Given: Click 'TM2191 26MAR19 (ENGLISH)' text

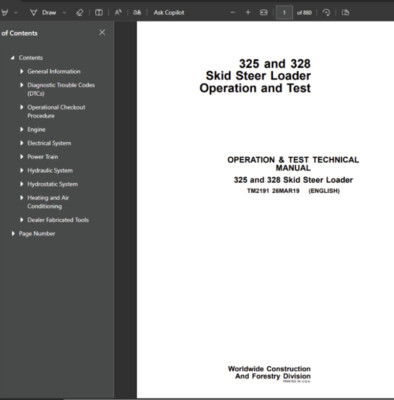Looking at the screenshot, I should click(x=293, y=191).
